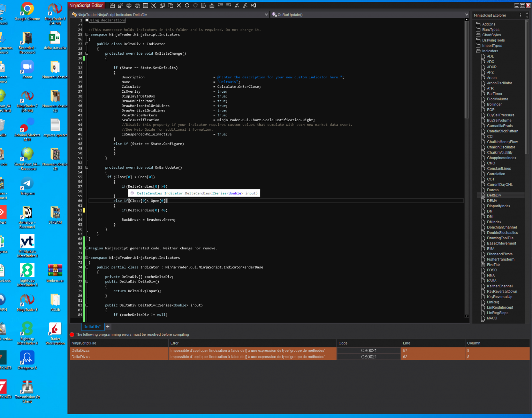532x418 pixels.
Task: Click the Line column header in the error list
Action: coord(406,343)
